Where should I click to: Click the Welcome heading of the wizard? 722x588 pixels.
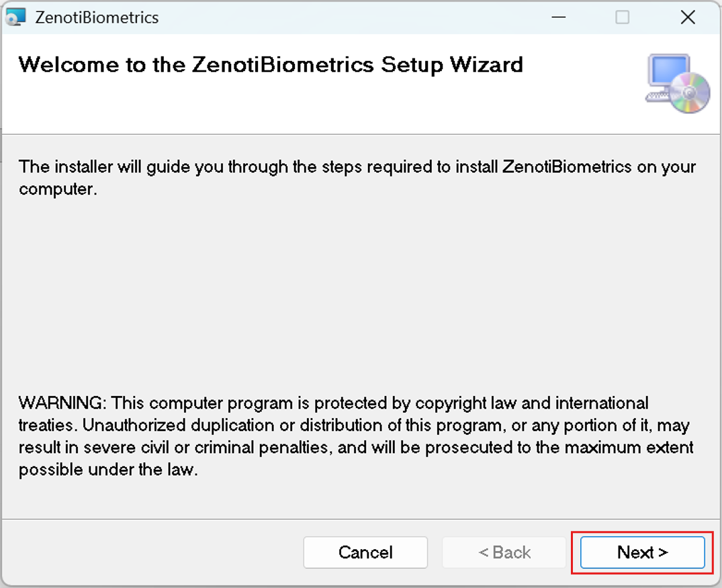(x=271, y=65)
